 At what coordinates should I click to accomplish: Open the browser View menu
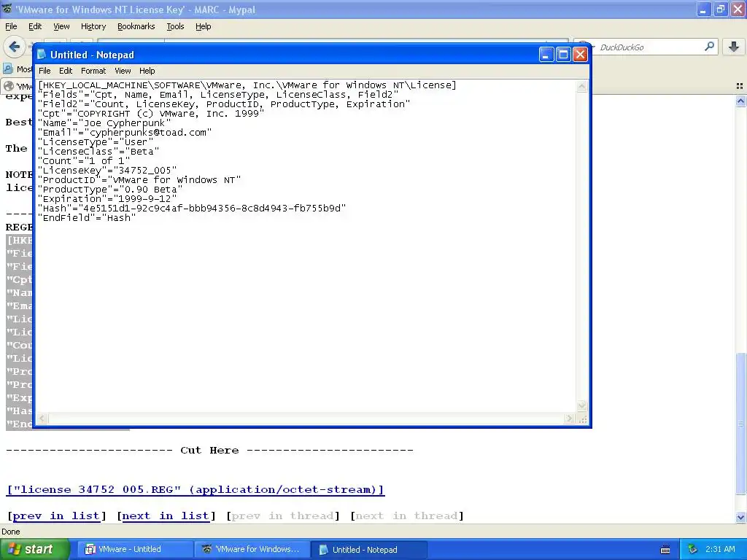[x=61, y=26]
